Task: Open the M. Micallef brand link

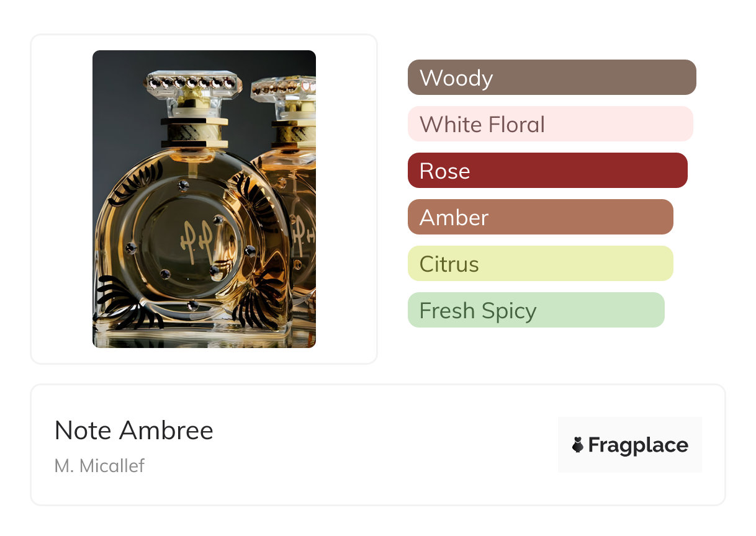Action: 99,465
